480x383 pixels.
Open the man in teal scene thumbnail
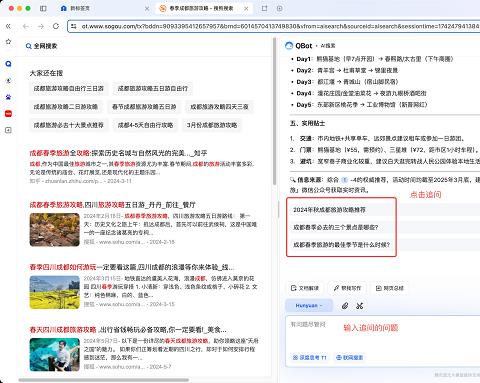55,355
